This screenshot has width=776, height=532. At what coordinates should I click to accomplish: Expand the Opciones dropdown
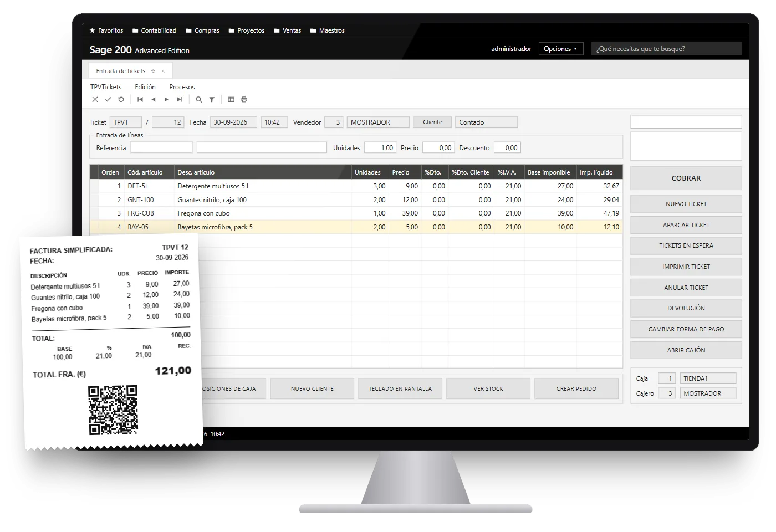560,49
